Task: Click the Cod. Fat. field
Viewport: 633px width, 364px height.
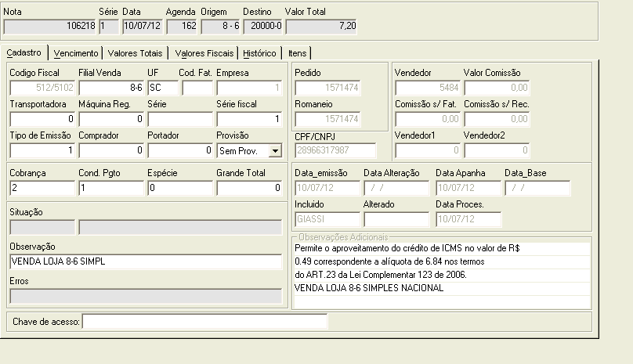Action: [197, 88]
